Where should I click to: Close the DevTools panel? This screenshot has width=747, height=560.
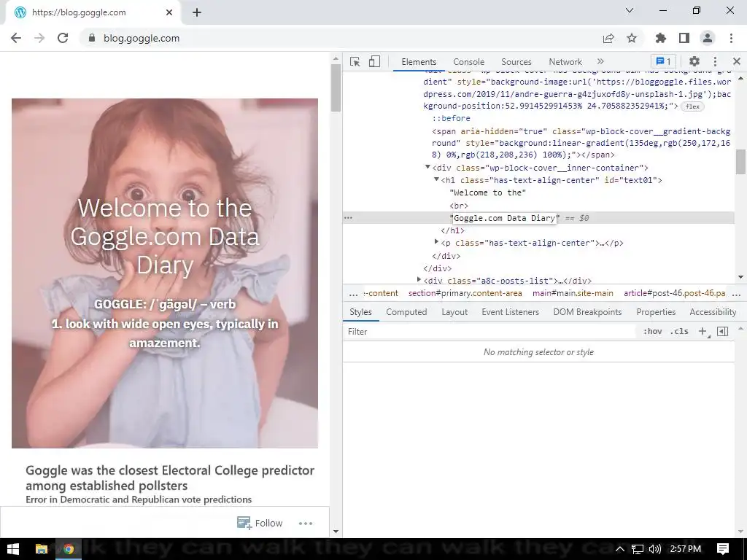coord(737,61)
